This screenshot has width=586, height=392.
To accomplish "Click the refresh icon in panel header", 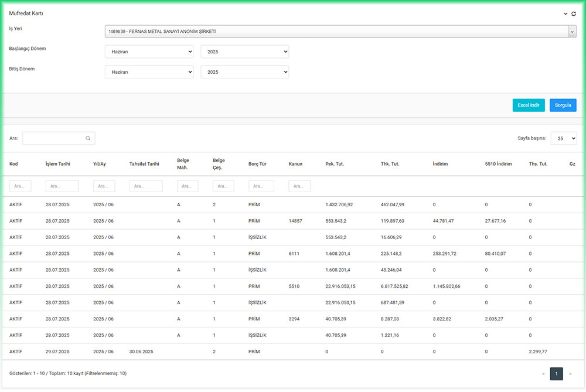I will coord(574,13).
